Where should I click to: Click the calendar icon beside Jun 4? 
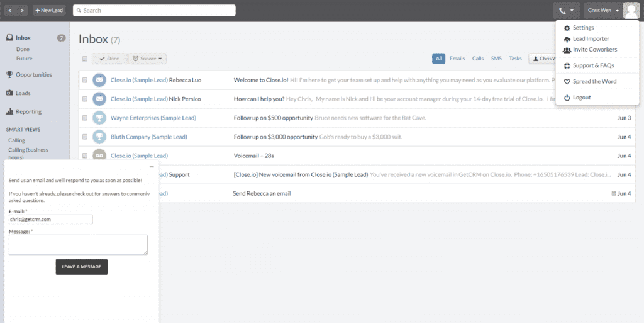tap(614, 193)
